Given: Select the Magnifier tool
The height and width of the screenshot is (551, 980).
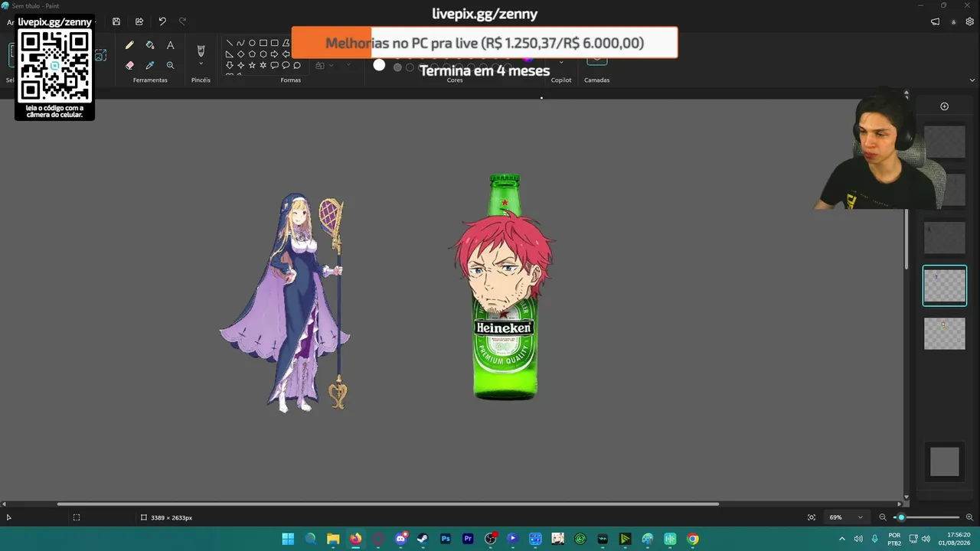Looking at the screenshot, I should tap(170, 65).
